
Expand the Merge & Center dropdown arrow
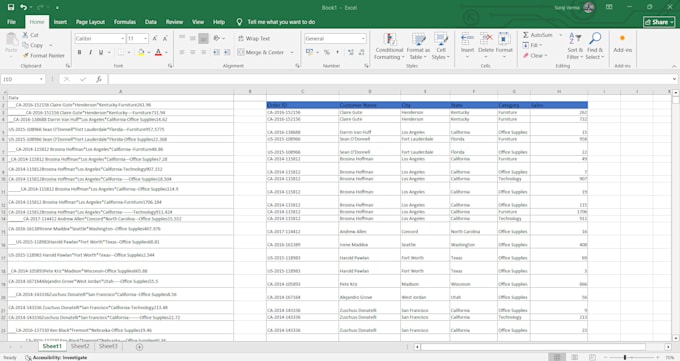(x=292, y=53)
